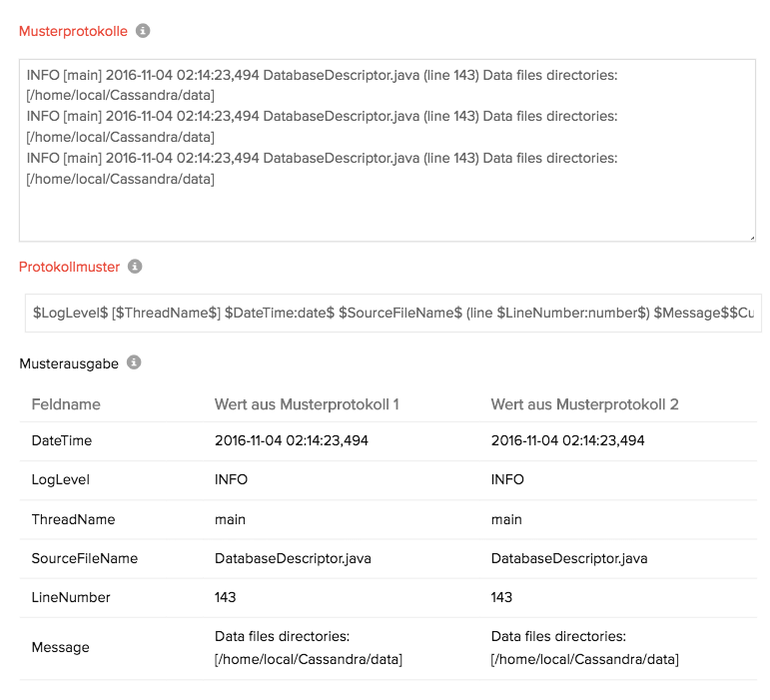The image size is (770, 700).
Task: Click the LogLevel field name
Action: tap(61, 479)
